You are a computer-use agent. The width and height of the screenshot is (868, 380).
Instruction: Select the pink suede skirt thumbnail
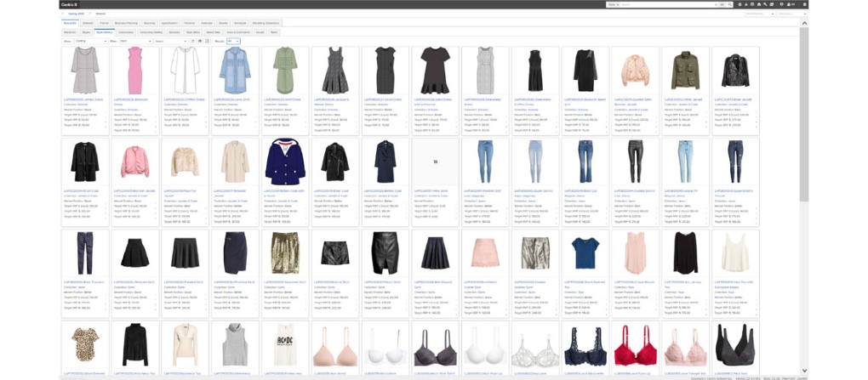tap(485, 252)
